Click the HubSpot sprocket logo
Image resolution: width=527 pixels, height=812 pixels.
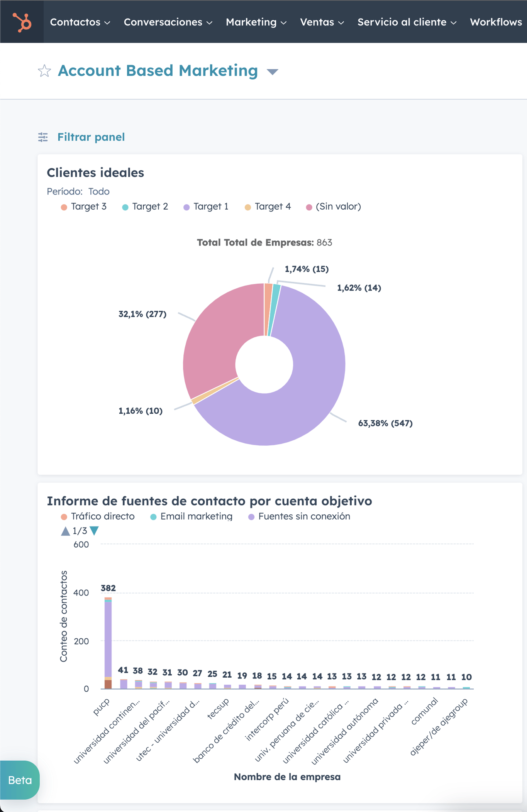22,22
